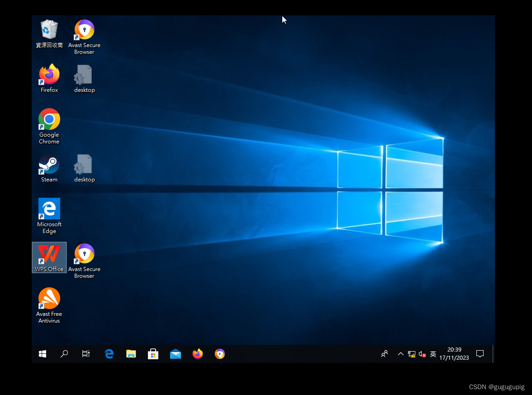The width and height of the screenshot is (532, 395).
Task: Open network status tray icon
Action: click(412, 354)
